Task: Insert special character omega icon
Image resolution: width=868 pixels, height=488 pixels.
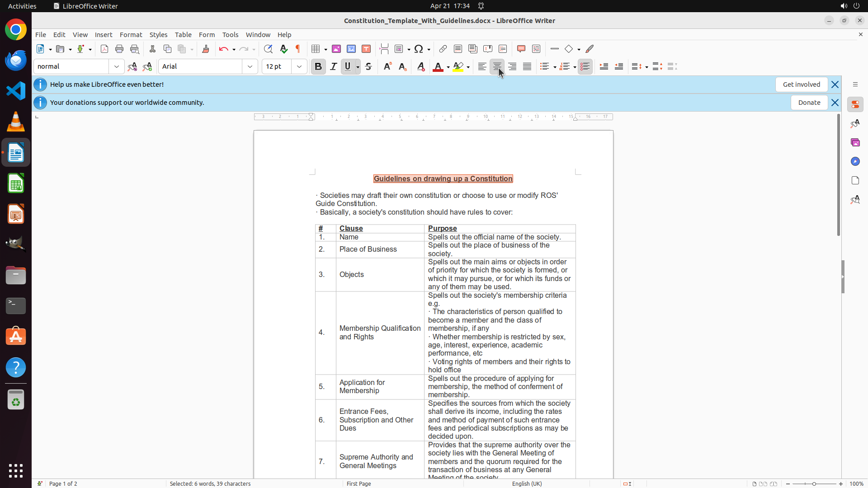Action: click(x=419, y=49)
